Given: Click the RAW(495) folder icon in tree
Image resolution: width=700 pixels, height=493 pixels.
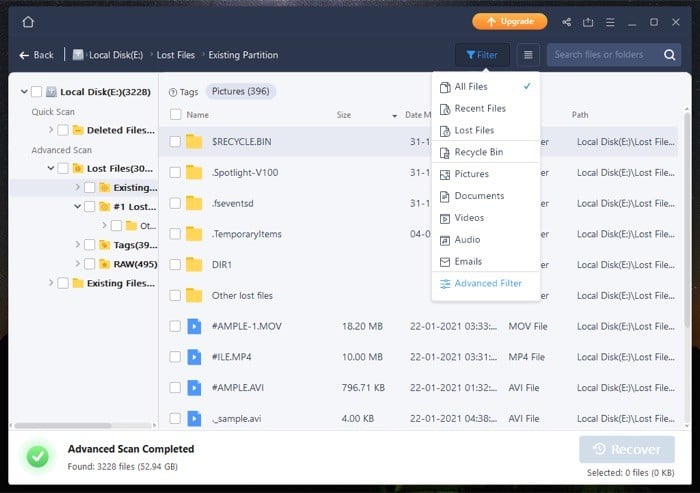Looking at the screenshot, I should [104, 264].
